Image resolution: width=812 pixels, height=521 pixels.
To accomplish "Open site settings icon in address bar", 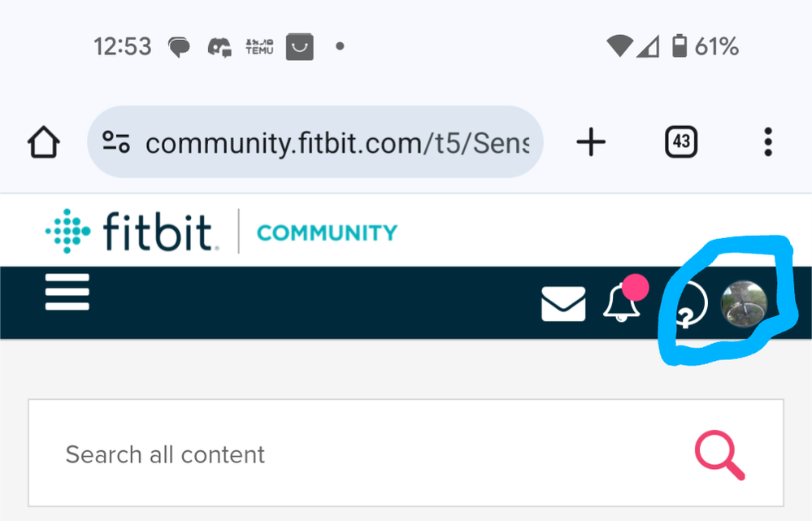I will pos(116,142).
